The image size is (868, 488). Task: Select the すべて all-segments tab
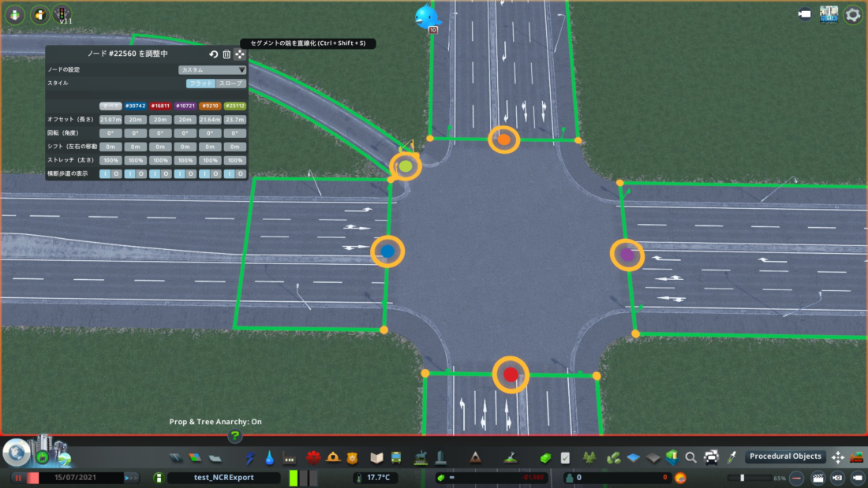(x=110, y=106)
